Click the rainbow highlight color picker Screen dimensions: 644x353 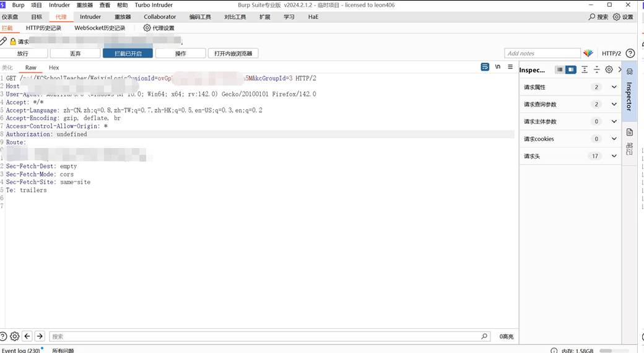coord(588,53)
